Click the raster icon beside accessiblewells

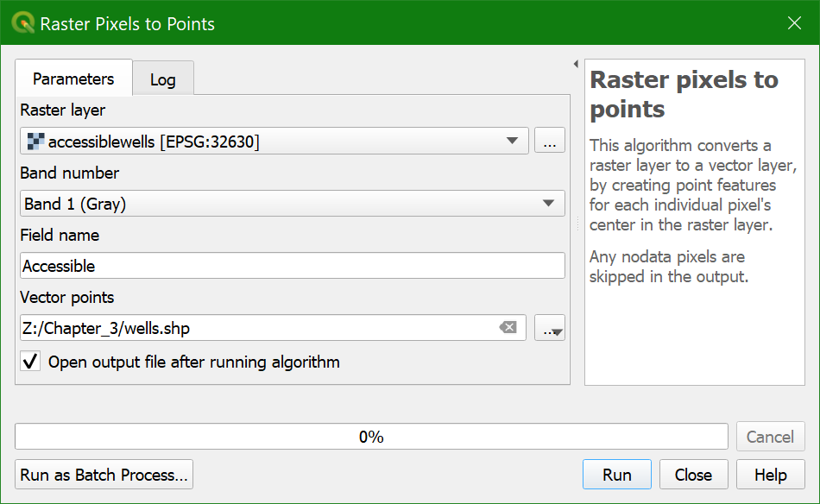[35, 142]
